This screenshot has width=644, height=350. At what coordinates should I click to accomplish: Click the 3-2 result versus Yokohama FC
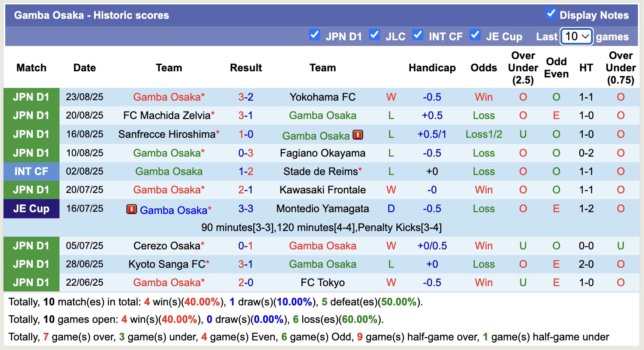pos(245,97)
